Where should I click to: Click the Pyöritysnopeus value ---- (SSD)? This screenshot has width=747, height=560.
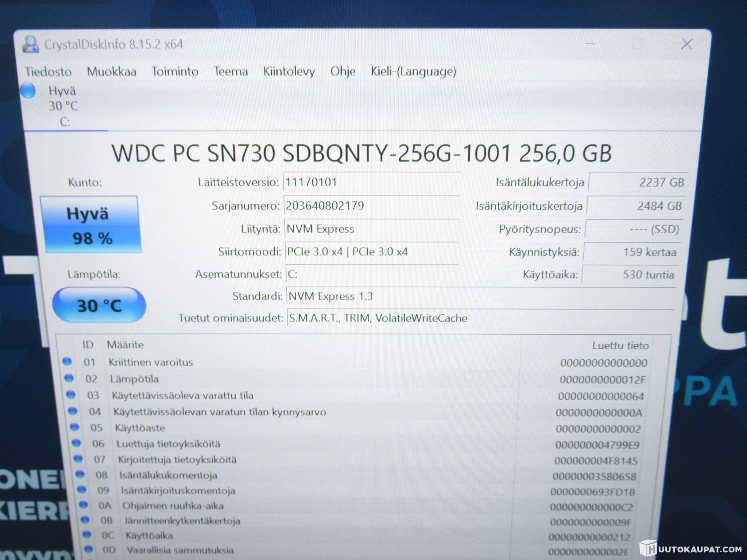coord(634,229)
